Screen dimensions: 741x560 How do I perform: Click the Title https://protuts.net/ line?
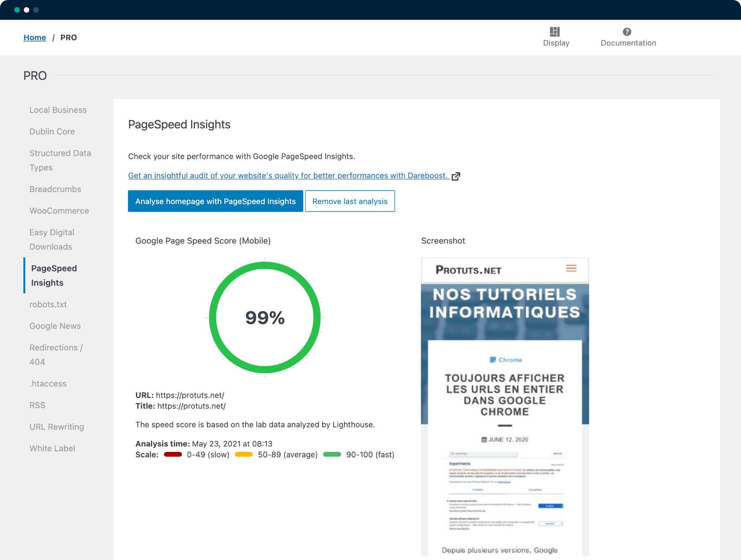click(181, 406)
